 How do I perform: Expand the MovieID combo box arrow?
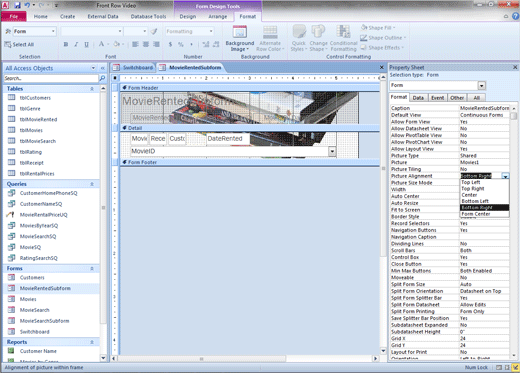332,151
